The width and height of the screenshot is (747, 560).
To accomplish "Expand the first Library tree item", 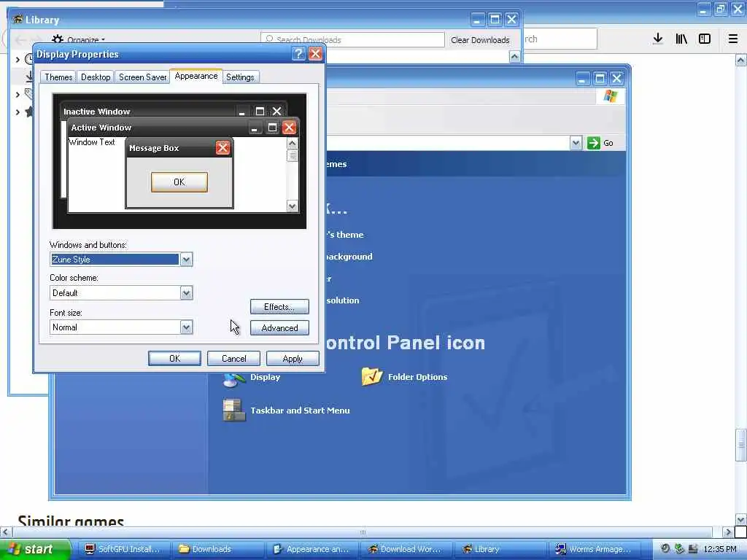I will tap(18, 60).
